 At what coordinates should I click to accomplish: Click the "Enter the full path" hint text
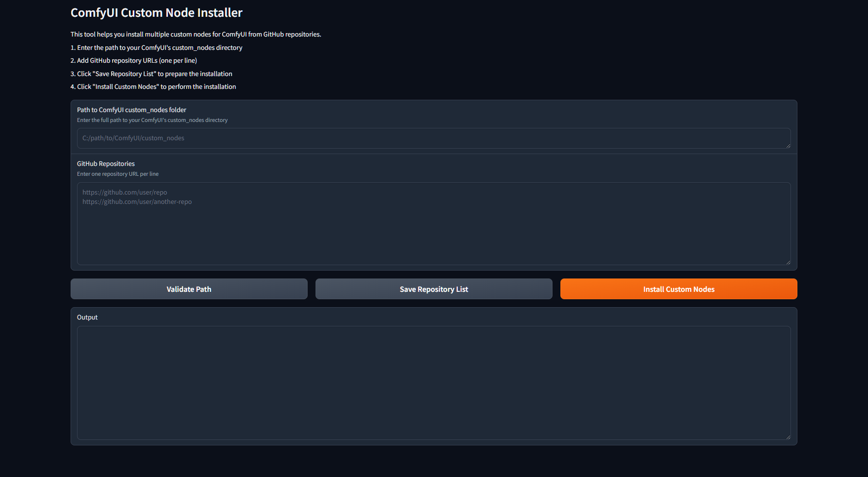(x=152, y=120)
